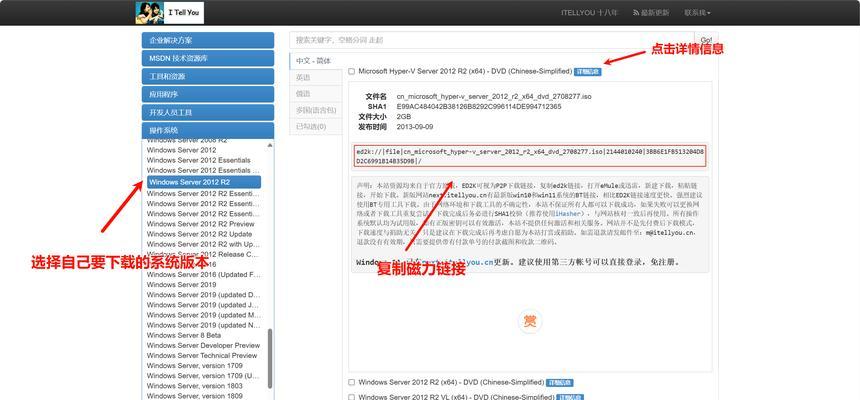Image resolution: width=860 pixels, height=400 pixels.
Task: Click the orange 赏 reward icon
Action: 530,322
